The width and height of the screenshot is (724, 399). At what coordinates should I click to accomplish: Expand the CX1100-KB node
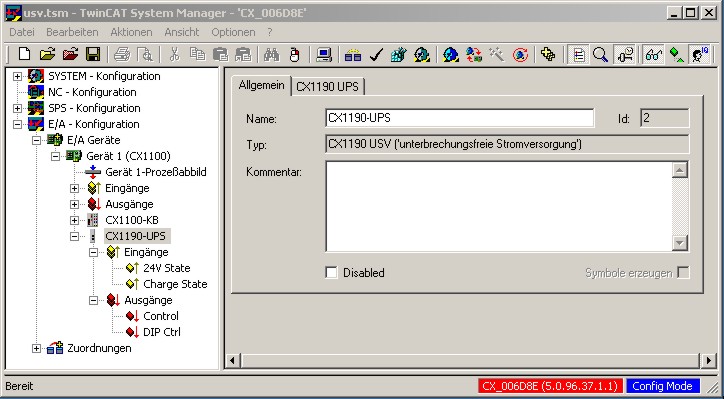(74, 220)
